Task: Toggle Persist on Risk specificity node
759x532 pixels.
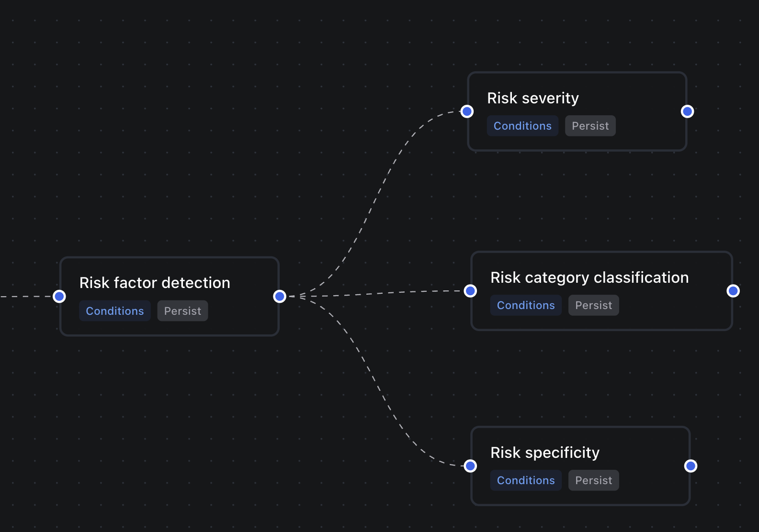Action: [593, 480]
